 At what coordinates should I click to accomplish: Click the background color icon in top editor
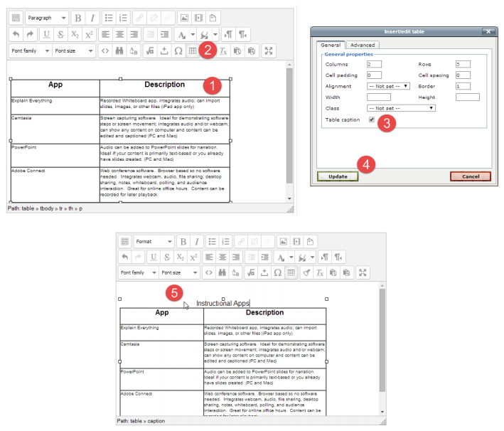205,34
